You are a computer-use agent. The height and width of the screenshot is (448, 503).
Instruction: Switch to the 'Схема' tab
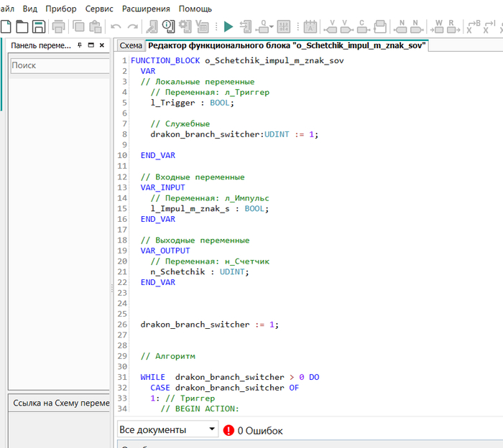[131, 45]
